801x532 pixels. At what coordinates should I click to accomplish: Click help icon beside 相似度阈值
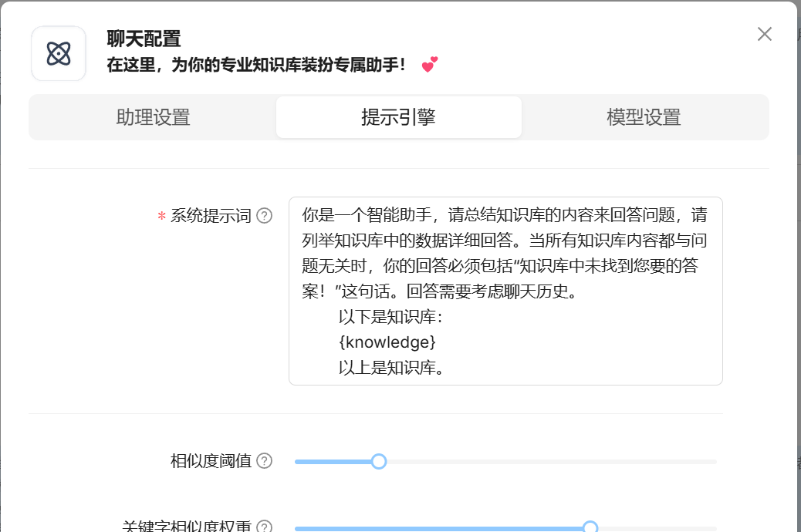(264, 461)
